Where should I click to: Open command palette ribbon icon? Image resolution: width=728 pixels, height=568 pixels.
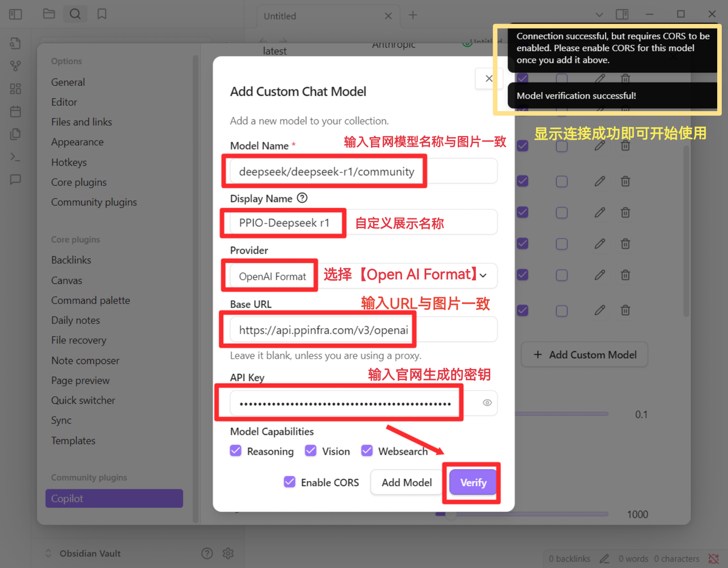(15, 157)
